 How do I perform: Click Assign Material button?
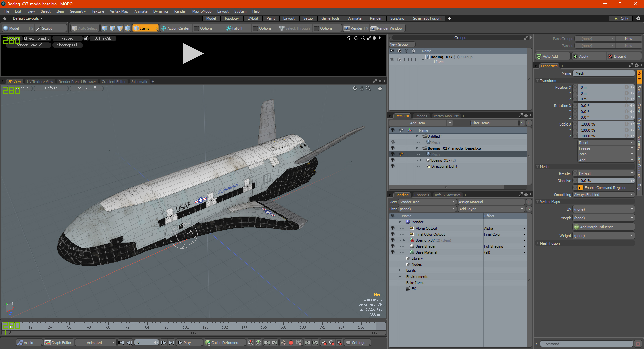[491, 202]
